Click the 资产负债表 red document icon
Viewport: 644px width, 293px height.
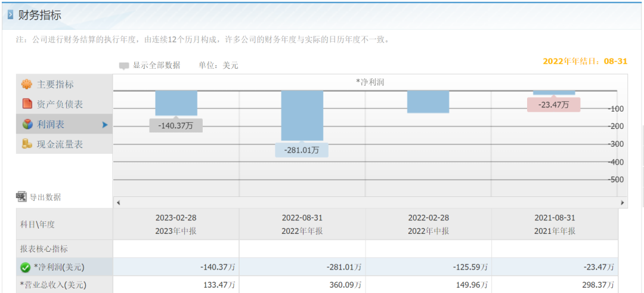click(27, 104)
